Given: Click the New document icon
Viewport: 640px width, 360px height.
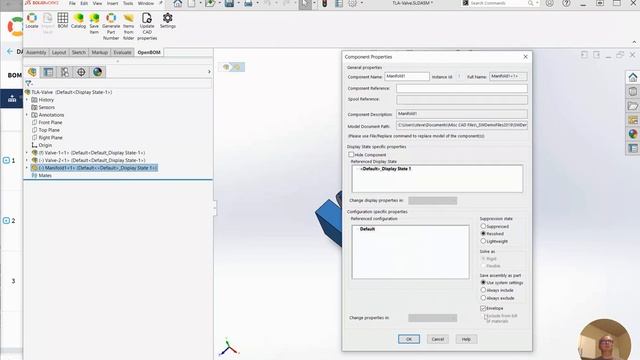Looking at the screenshot, I should pos(191,4).
